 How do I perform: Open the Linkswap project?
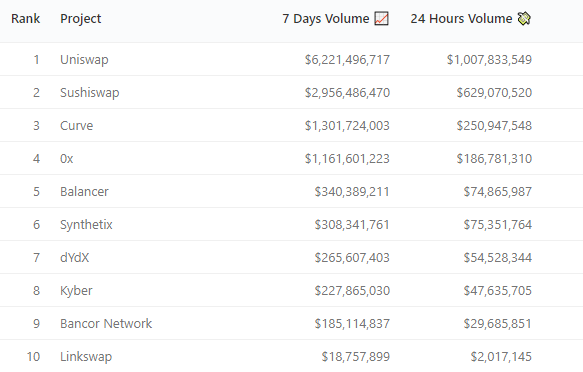click(x=86, y=357)
